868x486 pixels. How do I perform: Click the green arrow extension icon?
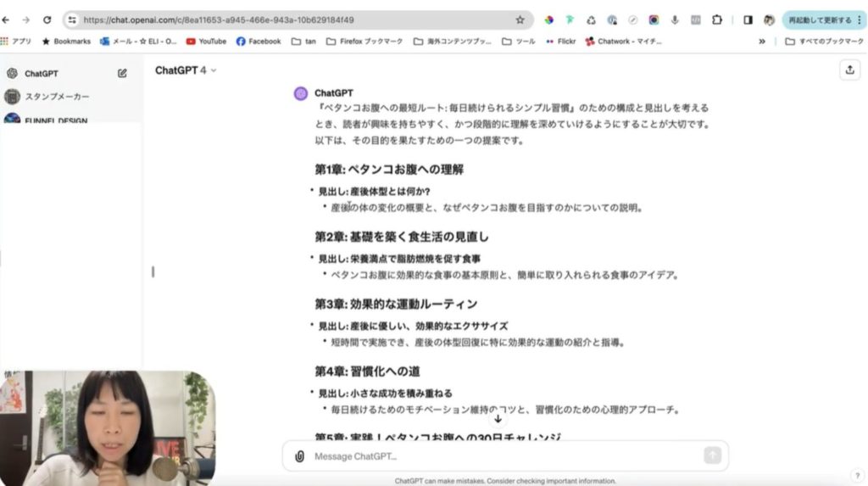coord(570,20)
